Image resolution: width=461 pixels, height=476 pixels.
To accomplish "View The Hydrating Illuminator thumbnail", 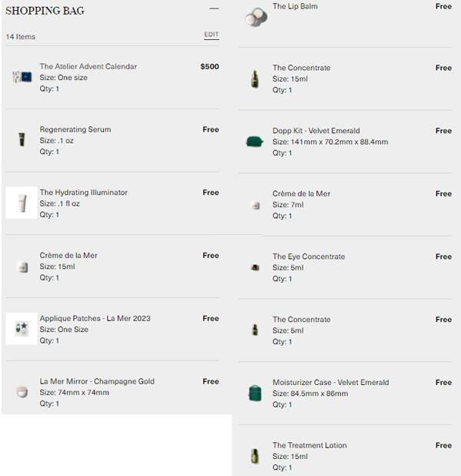I will coord(22,203).
